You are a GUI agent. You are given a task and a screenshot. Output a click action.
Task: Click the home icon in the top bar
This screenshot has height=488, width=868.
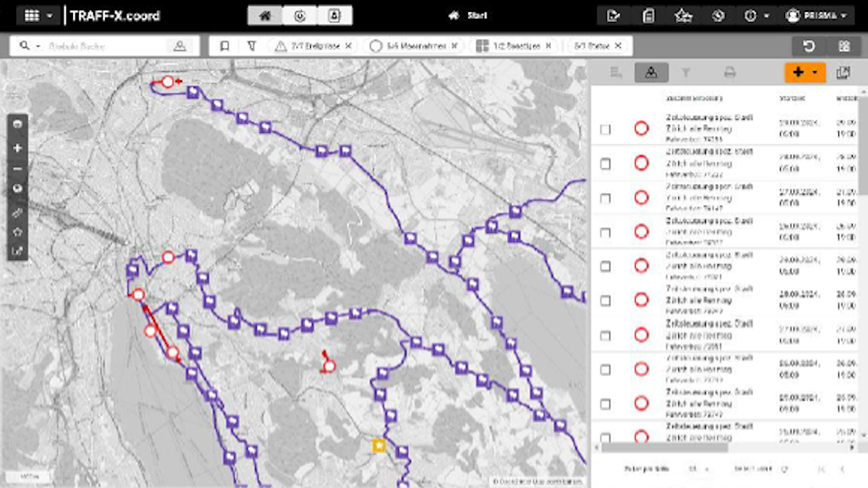tap(264, 15)
